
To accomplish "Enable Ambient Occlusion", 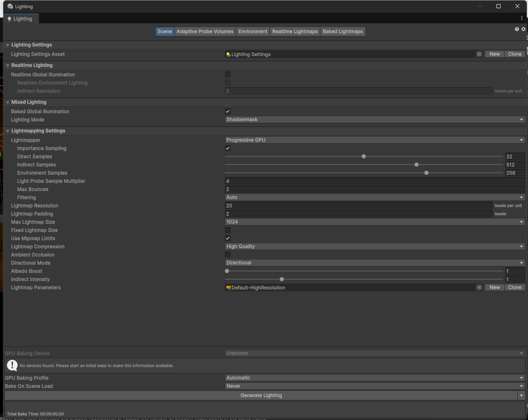I will (x=227, y=254).
